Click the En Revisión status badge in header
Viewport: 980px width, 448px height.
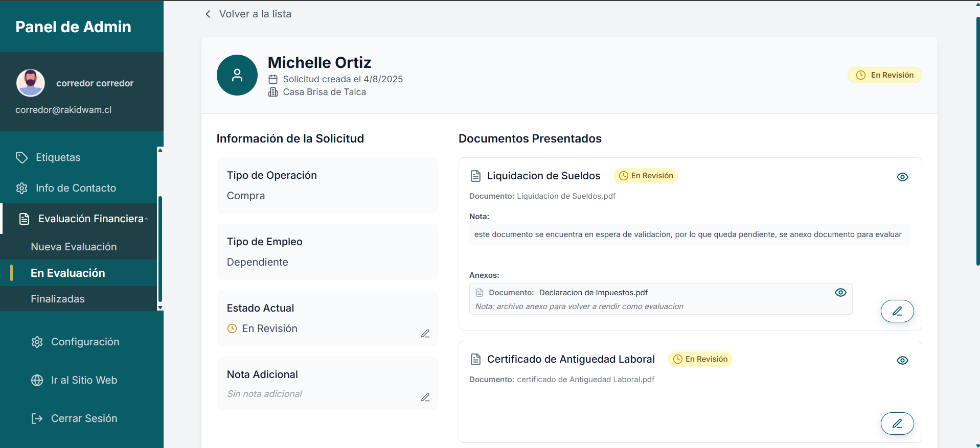(884, 75)
